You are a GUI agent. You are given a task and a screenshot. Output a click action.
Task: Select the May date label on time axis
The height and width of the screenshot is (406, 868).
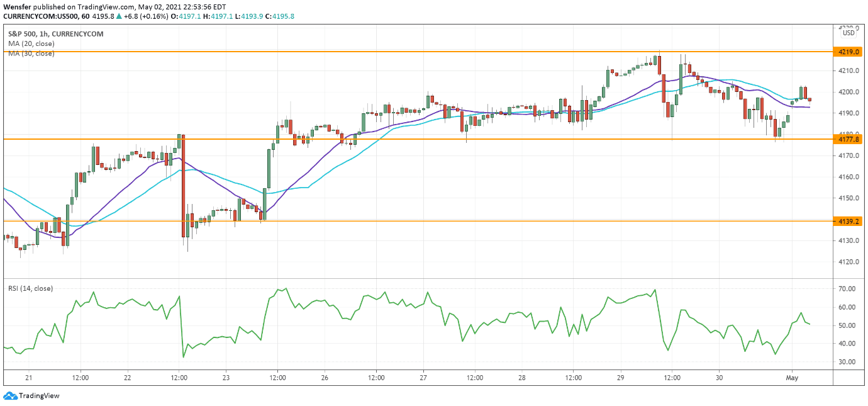pyautogui.click(x=791, y=378)
